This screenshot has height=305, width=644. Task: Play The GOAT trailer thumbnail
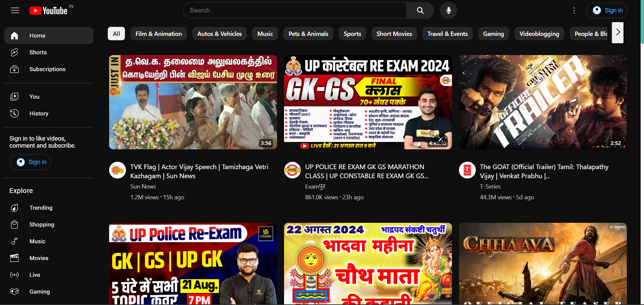543,102
